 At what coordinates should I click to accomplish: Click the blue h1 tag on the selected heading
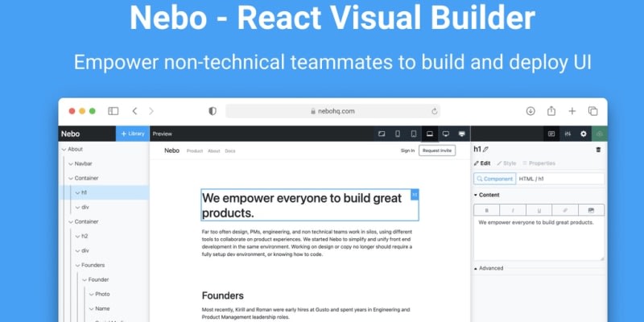(415, 195)
